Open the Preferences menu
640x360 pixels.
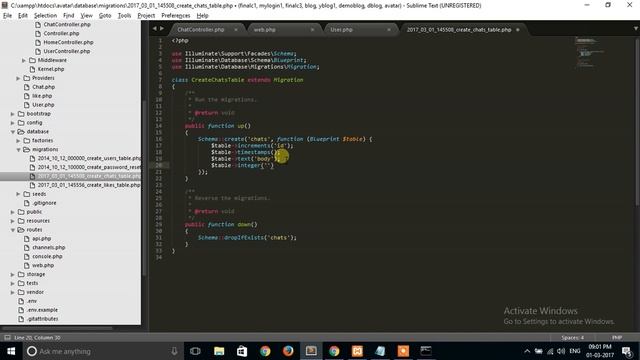(176, 16)
